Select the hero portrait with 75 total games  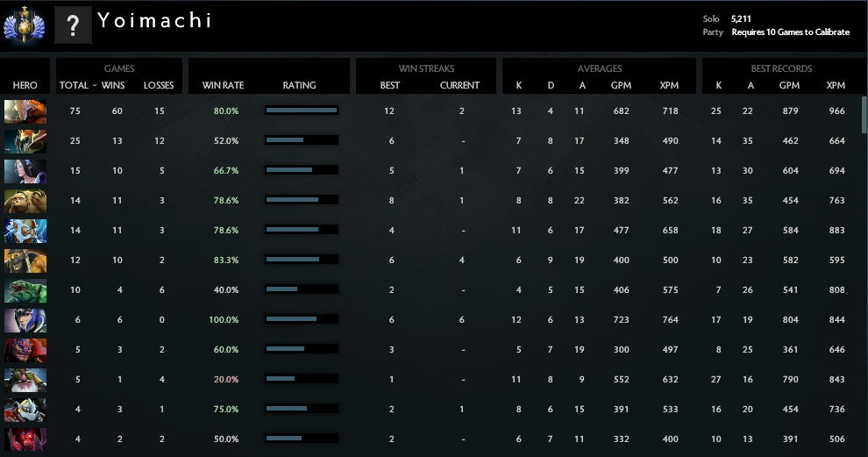25,111
